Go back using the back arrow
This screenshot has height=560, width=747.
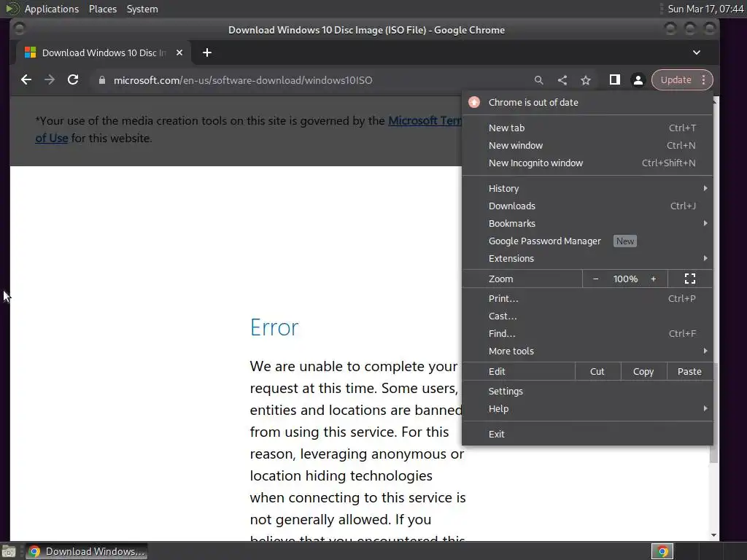pyautogui.click(x=26, y=80)
